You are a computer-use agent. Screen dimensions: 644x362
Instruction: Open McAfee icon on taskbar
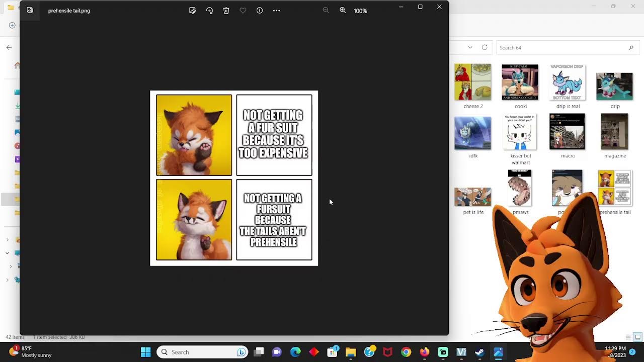[x=387, y=352]
